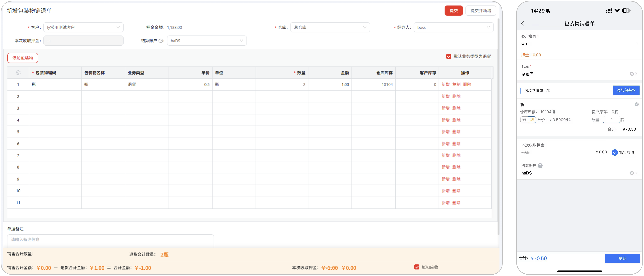Open the 经办人 dropdown showing boss
Viewport: 644px width, 276px height.
tap(453, 27)
